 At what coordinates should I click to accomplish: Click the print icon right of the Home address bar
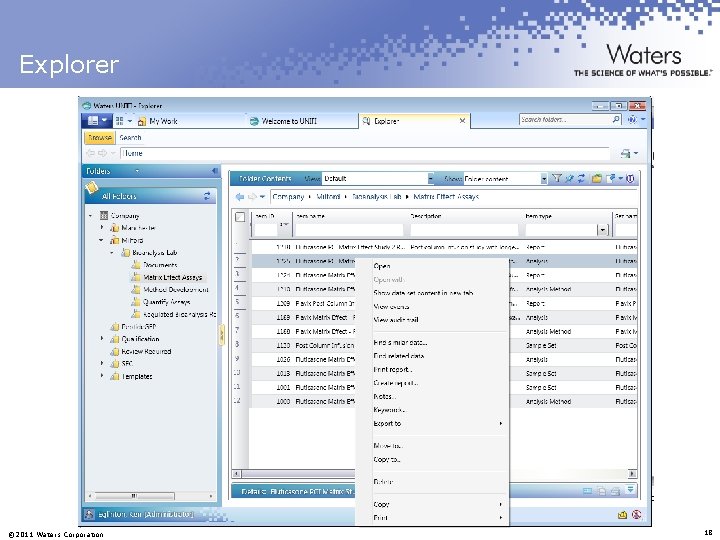click(x=625, y=153)
